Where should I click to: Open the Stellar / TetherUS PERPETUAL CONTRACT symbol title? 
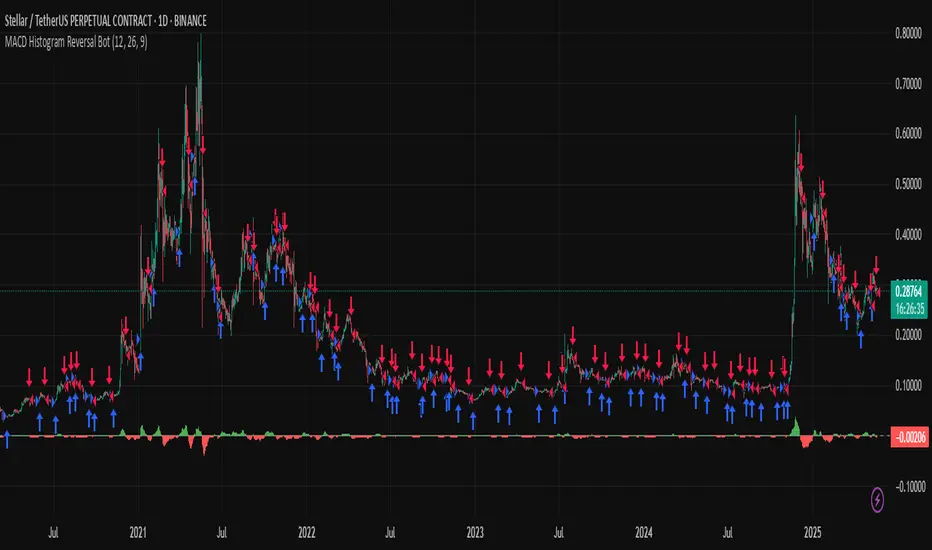[106, 21]
